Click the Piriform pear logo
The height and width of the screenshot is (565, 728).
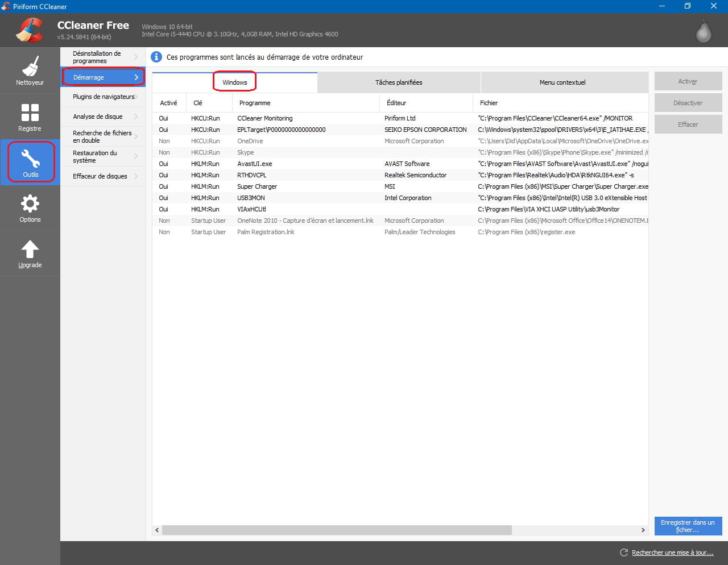click(x=704, y=31)
